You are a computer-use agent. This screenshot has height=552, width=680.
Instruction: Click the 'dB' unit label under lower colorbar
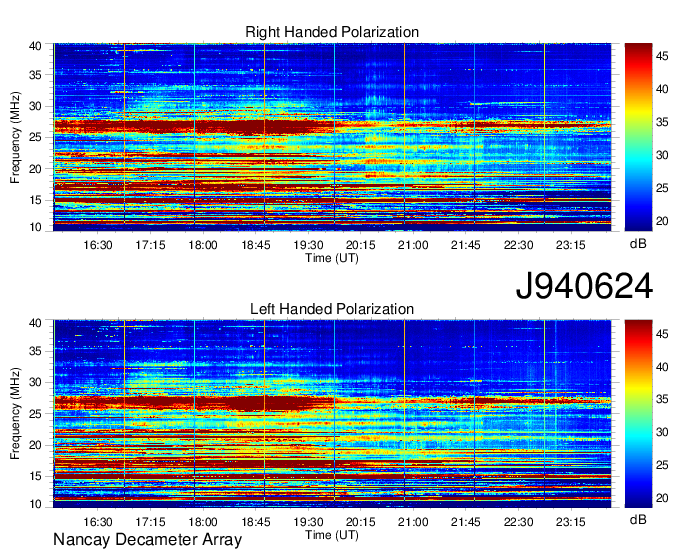(638, 519)
